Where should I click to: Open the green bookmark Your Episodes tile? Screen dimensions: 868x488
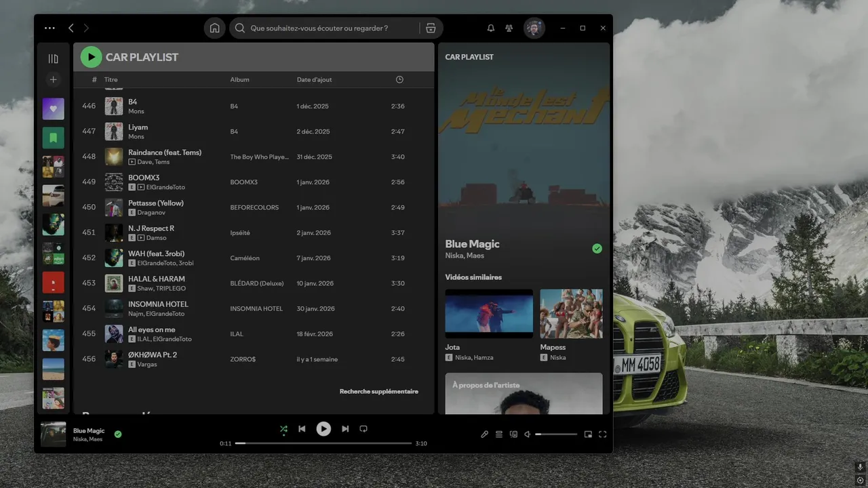click(53, 138)
